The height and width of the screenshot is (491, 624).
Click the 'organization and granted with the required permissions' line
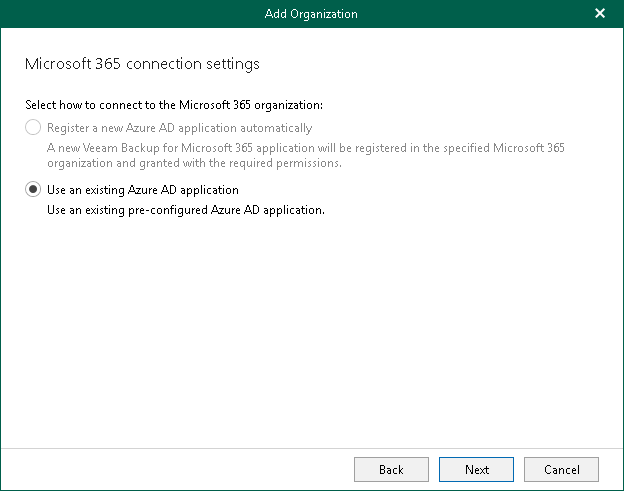click(195, 163)
